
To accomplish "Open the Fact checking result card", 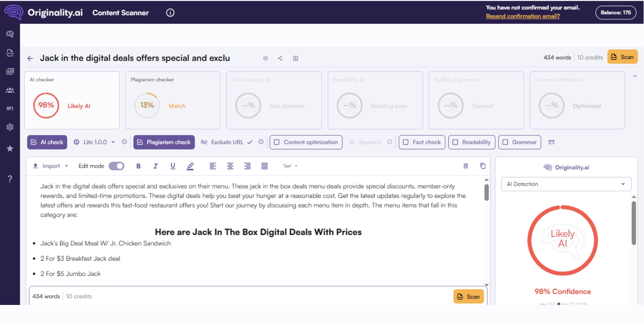I will (x=274, y=100).
